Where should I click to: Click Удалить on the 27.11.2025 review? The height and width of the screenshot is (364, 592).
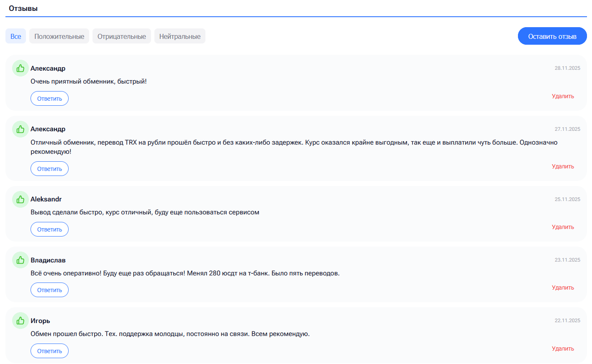tap(563, 167)
